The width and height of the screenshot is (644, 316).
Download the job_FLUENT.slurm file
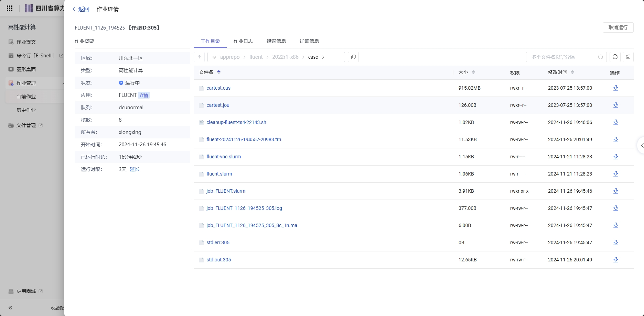coord(616,191)
